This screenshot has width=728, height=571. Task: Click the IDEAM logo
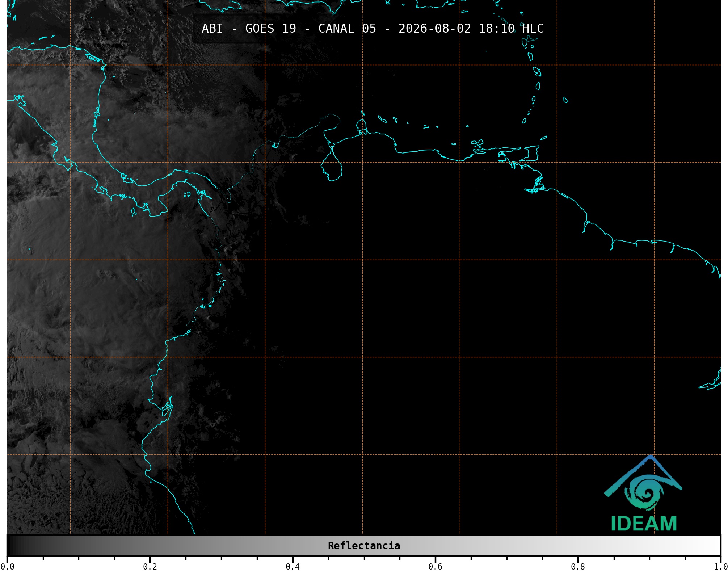pyautogui.click(x=643, y=493)
